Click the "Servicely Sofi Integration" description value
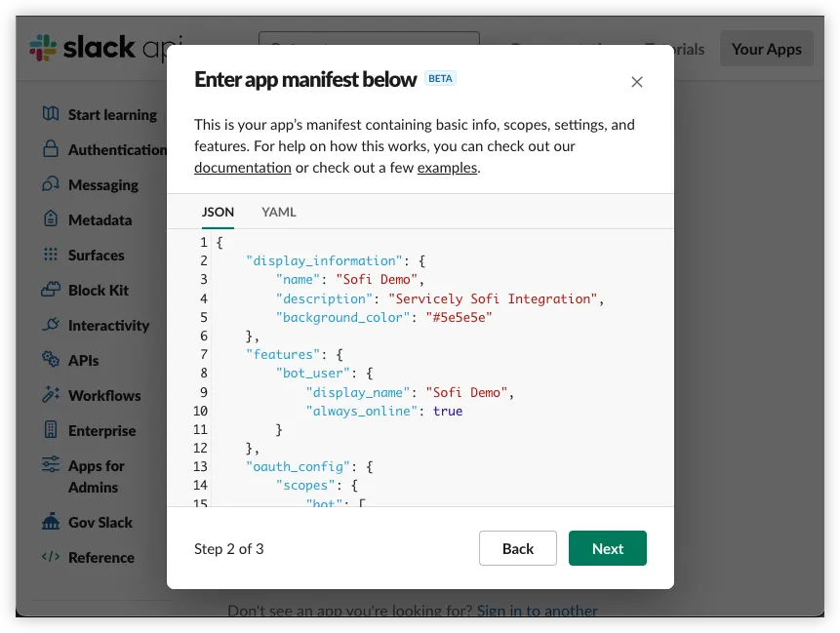The height and width of the screenshot is (633, 840). click(493, 298)
